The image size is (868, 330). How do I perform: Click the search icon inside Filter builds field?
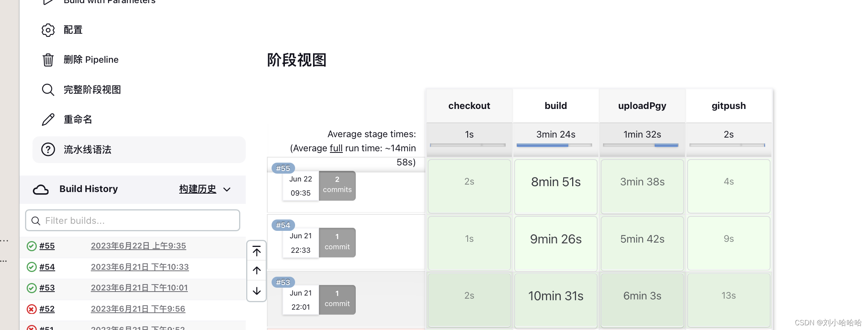[36, 221]
